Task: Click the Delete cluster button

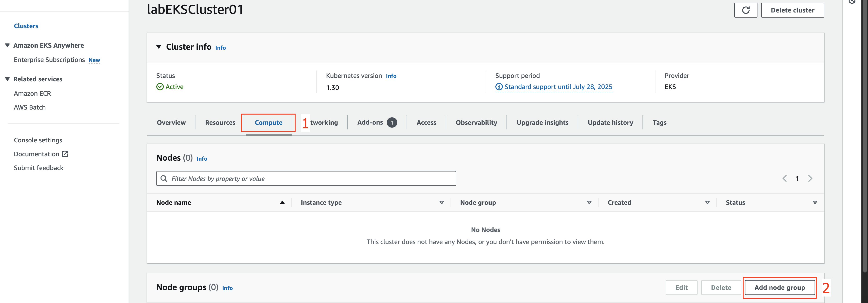Action: 792,10
